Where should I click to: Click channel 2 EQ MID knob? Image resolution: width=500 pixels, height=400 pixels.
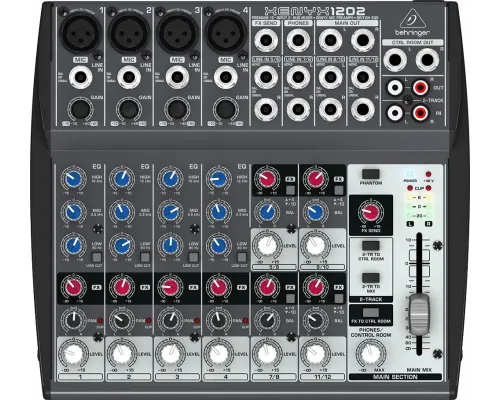point(122,212)
